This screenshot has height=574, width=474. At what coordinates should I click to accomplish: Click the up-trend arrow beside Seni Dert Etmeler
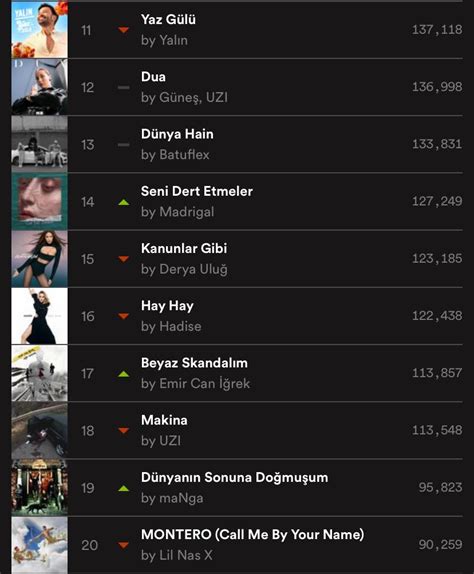[124, 202]
